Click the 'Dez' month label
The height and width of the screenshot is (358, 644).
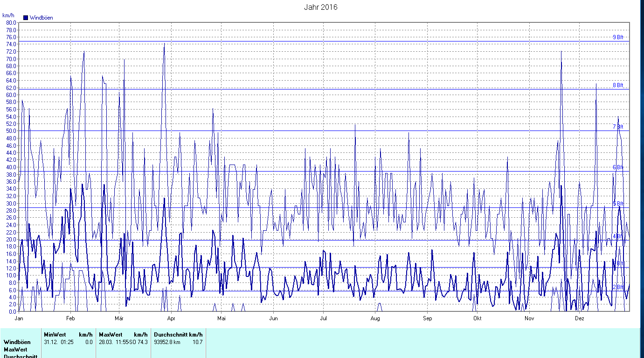pyautogui.click(x=579, y=318)
